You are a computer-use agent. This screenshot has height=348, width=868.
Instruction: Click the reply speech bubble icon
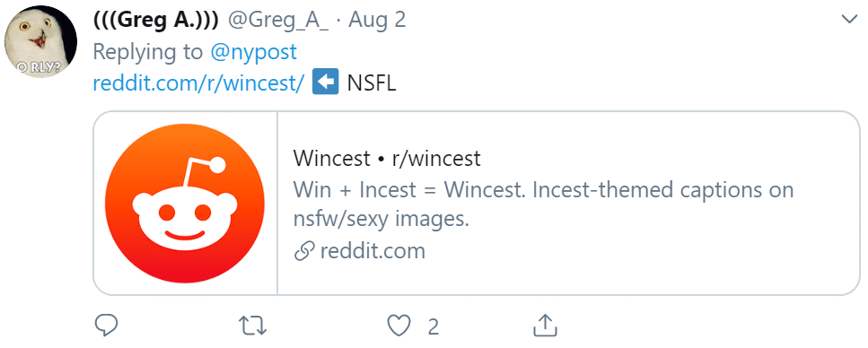point(106,326)
